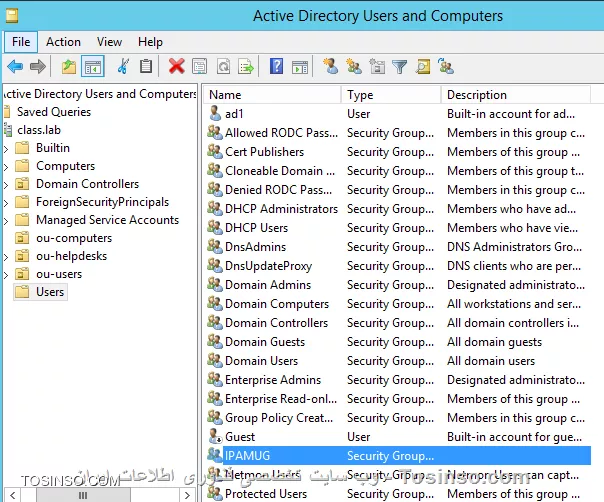Select the Saved Queries tree item

[x=52, y=112]
